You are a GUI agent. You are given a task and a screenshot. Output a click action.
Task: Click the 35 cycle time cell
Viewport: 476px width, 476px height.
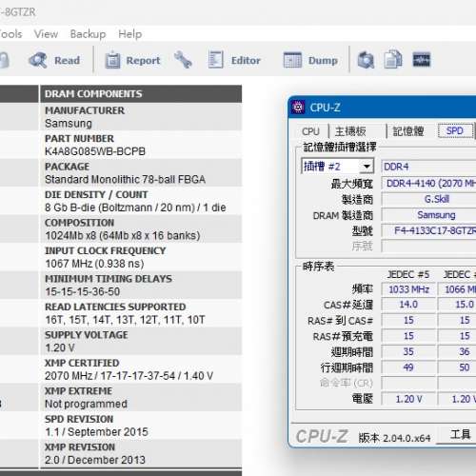(x=408, y=351)
